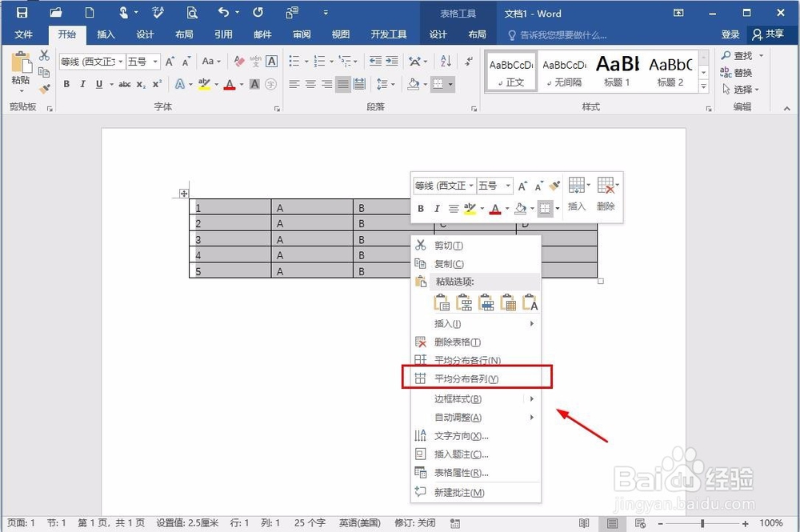The image size is (800, 532).
Task: Open mini toolbar font size dropdown
Action: (x=508, y=186)
